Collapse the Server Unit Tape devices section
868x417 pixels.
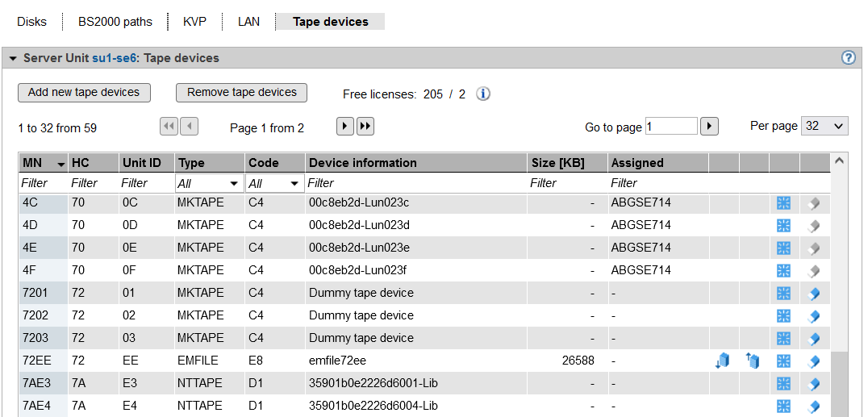click(x=13, y=59)
